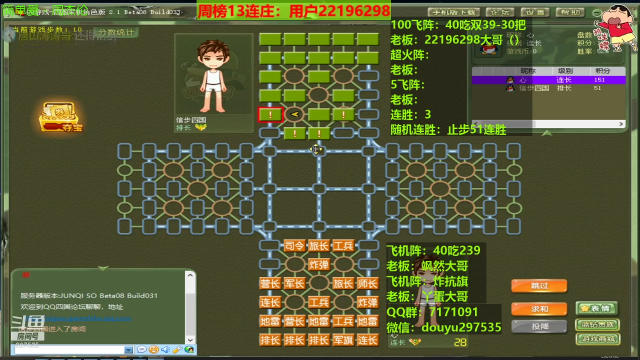Select the enemy piece highlighted with red border
Image resolution: width=640 pixels, height=360 pixels.
pos(270,114)
